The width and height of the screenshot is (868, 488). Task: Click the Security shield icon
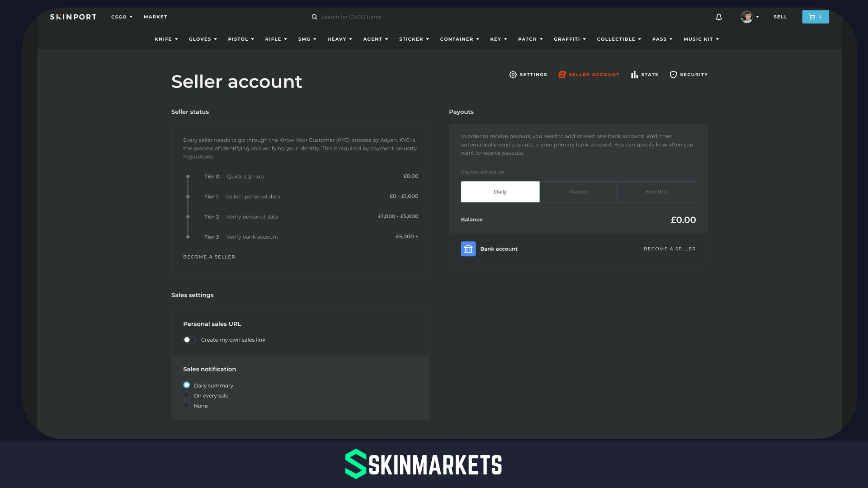[673, 75]
